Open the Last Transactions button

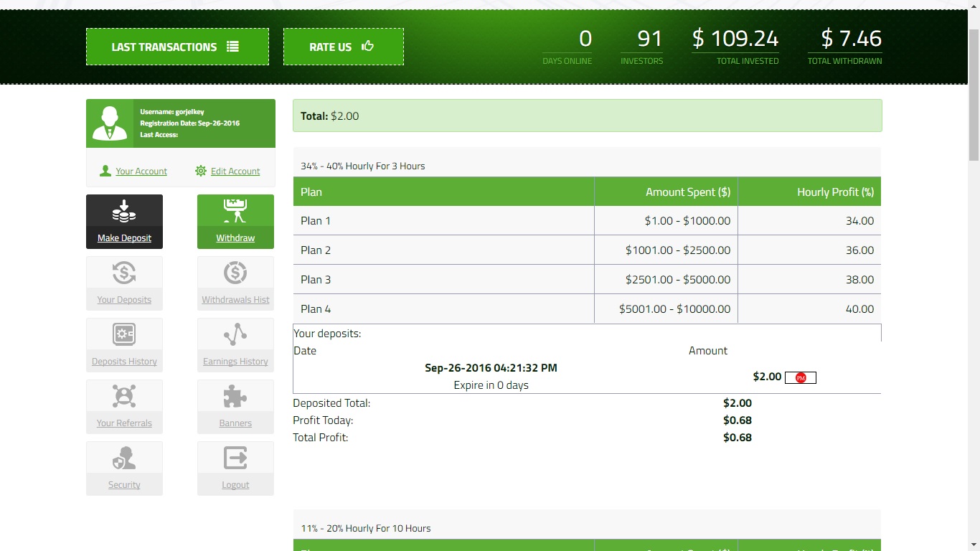(177, 47)
